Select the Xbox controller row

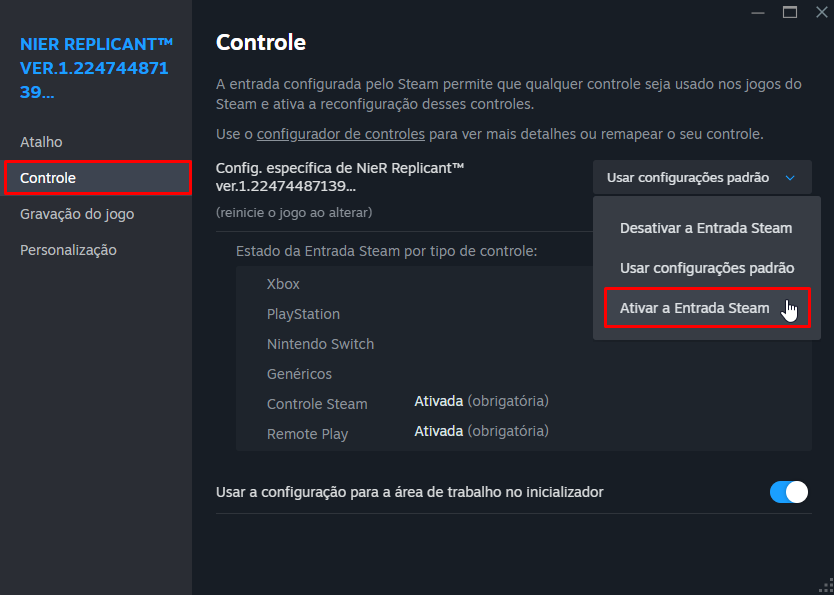pyautogui.click(x=283, y=284)
